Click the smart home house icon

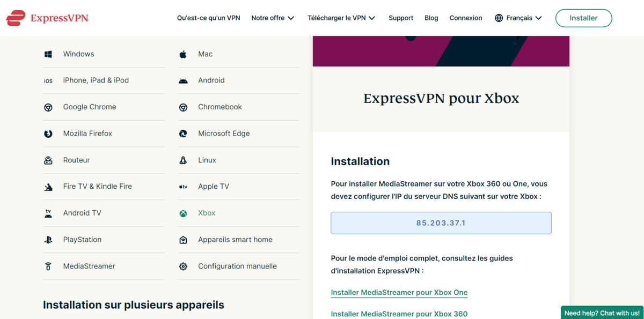tap(183, 240)
